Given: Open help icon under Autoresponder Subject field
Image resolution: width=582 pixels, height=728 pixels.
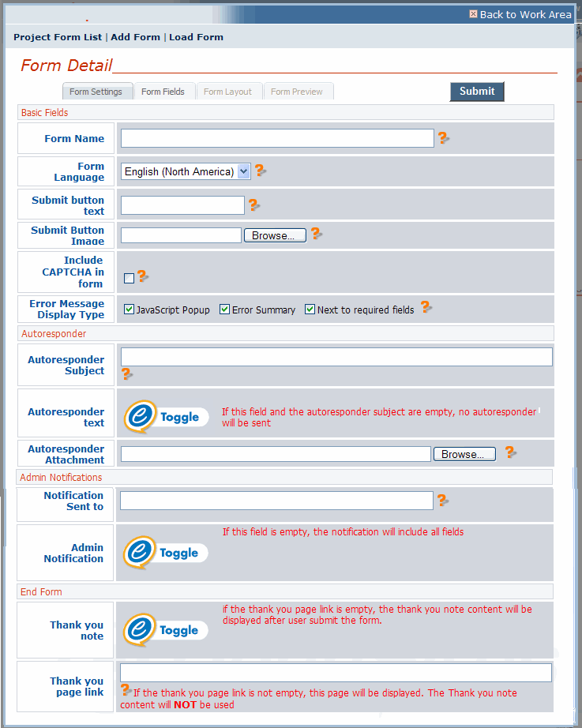Looking at the screenshot, I should 126,373.
